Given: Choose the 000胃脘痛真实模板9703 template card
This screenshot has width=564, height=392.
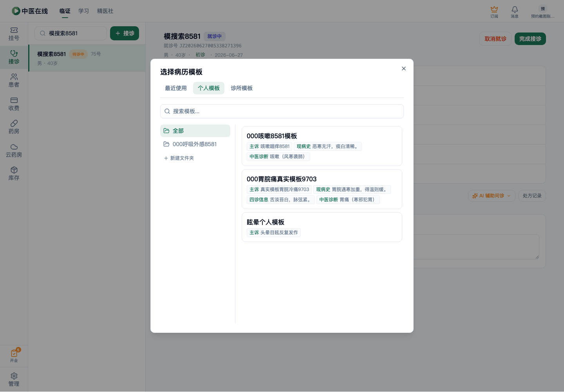Looking at the screenshot, I should point(322,189).
